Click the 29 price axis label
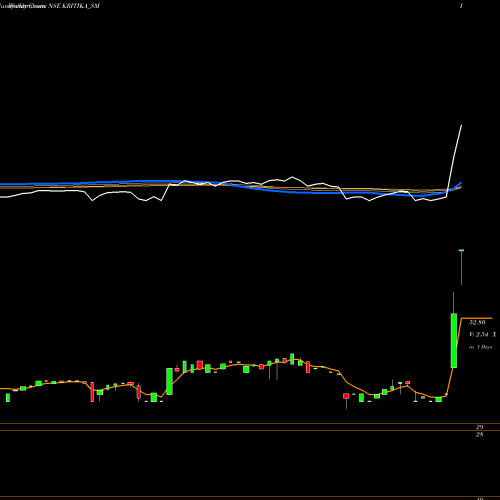500x500 pixels. 479,427
